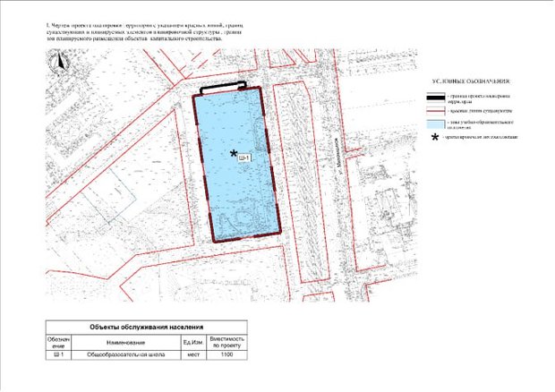
Task: Click the Обозначение column header
Action: (57, 342)
